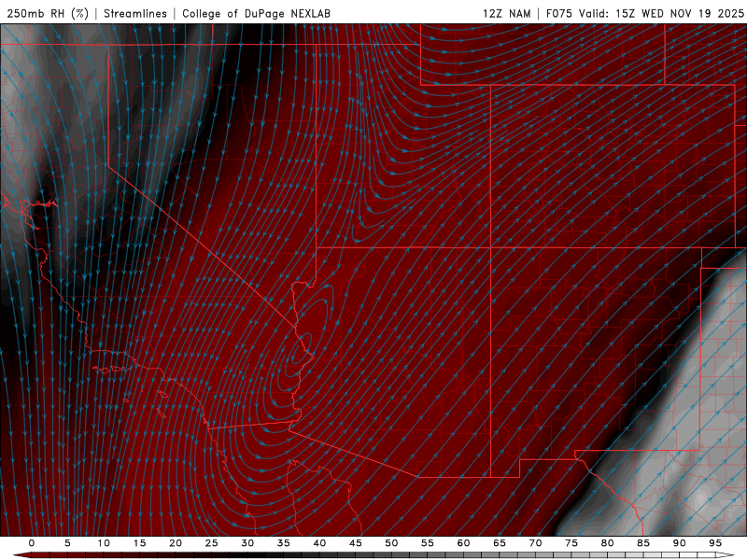747x560 pixels.
Task: Click the color scale label "80"
Action: point(607,543)
